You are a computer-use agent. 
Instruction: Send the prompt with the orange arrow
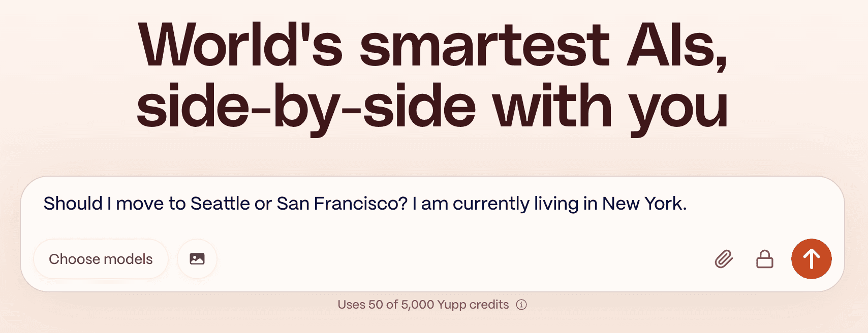coord(811,259)
